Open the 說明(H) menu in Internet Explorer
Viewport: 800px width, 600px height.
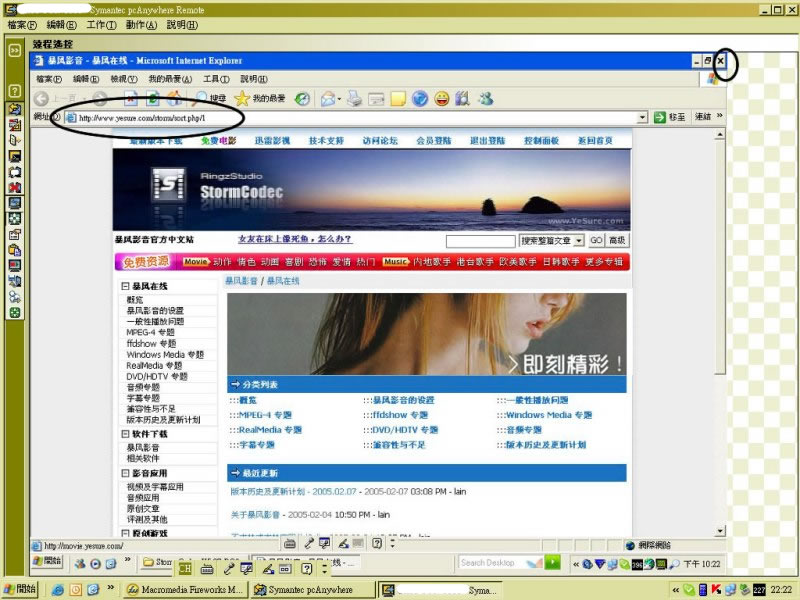254,79
